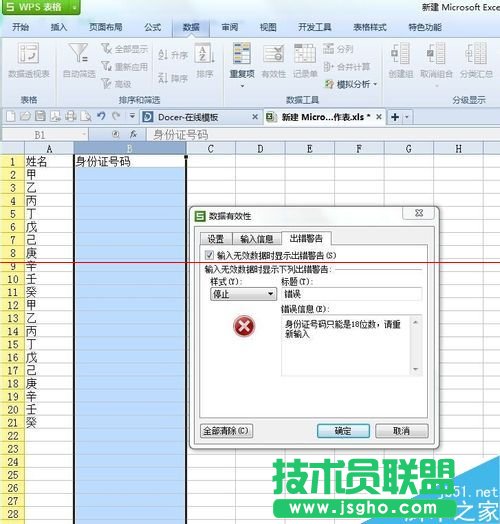Screen dimensions: 500x524
Task: Open the 特色功能 ribbon tab
Action: coord(425,27)
